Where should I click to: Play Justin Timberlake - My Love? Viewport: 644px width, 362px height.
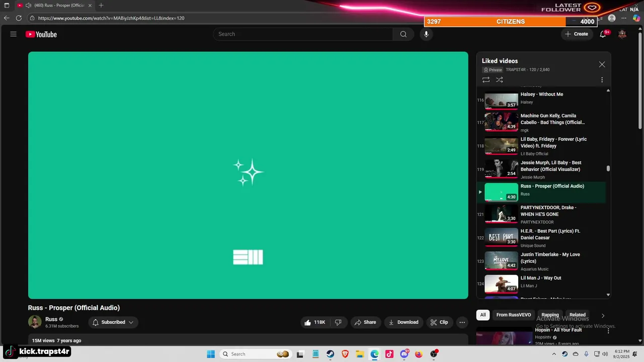pos(541,261)
